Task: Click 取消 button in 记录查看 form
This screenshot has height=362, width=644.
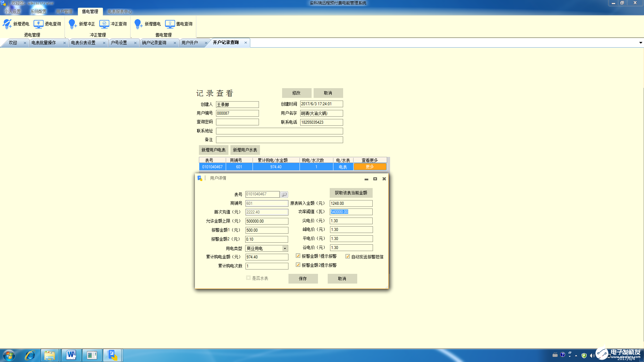Action: coord(328,93)
